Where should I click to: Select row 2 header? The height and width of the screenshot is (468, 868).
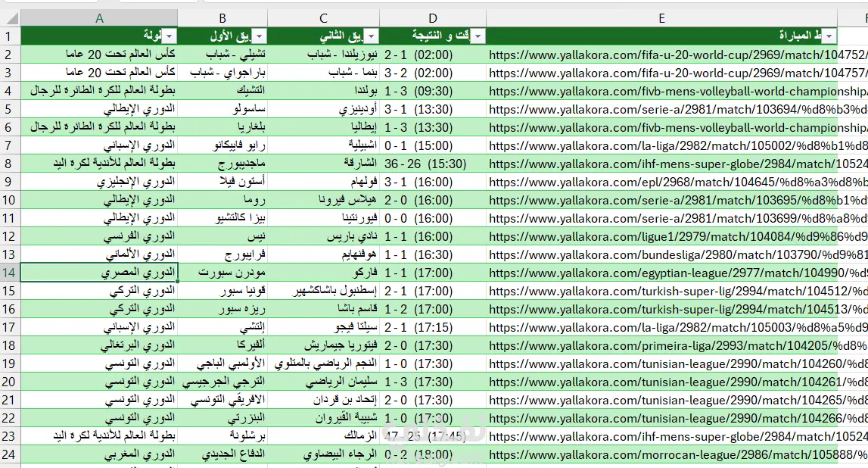coord(9,55)
